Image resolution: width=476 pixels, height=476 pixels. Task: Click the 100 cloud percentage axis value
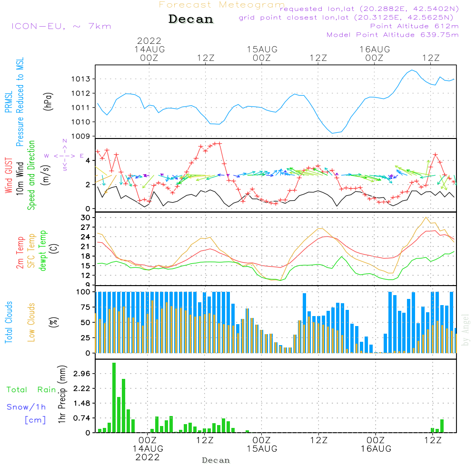[x=83, y=292]
